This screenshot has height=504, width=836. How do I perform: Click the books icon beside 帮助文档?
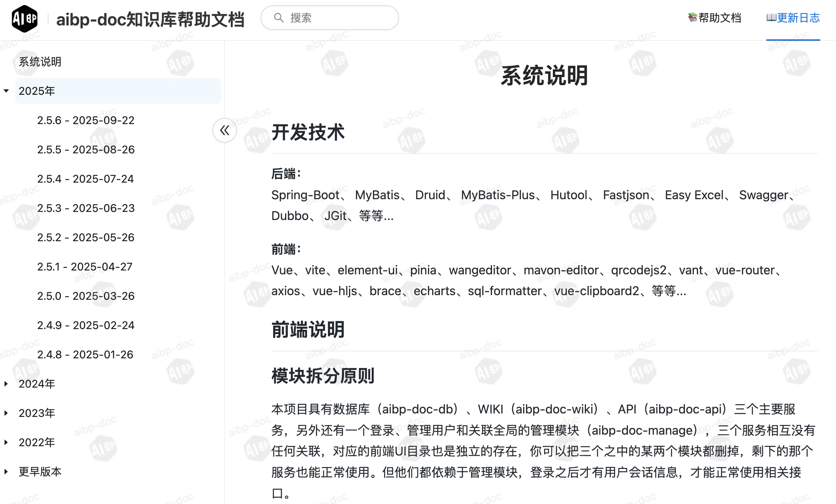[693, 17]
